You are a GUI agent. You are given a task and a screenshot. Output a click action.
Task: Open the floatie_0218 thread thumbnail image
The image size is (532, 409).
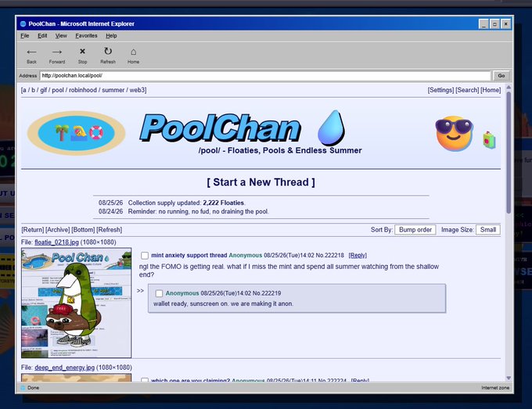click(x=77, y=303)
